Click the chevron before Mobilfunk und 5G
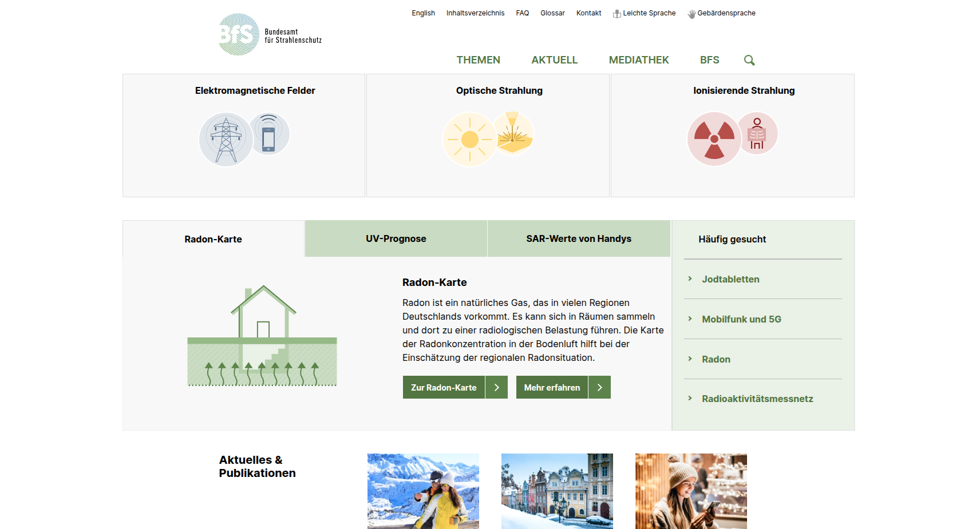Screen dimensions: 980x529 tap(690, 319)
